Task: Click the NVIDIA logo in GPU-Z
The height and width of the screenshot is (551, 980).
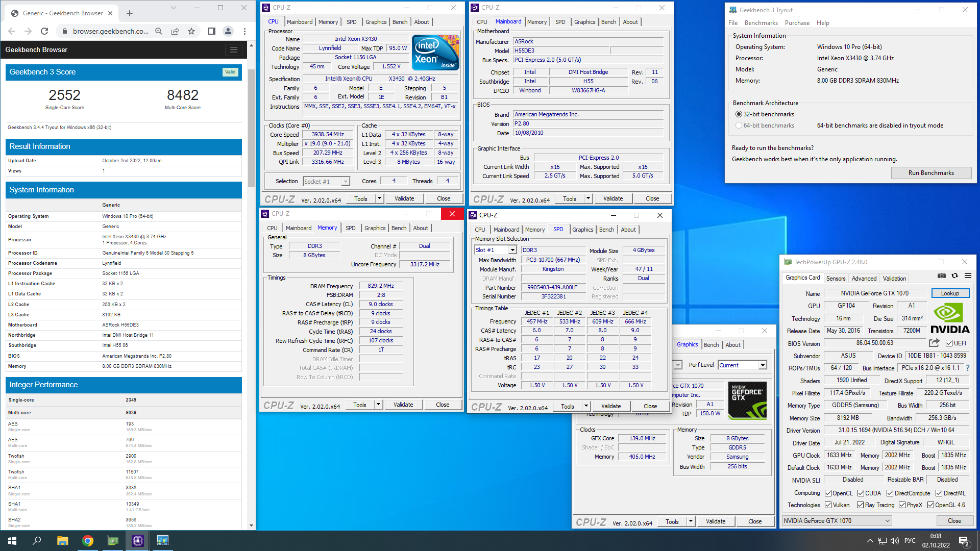Action: coord(949,318)
